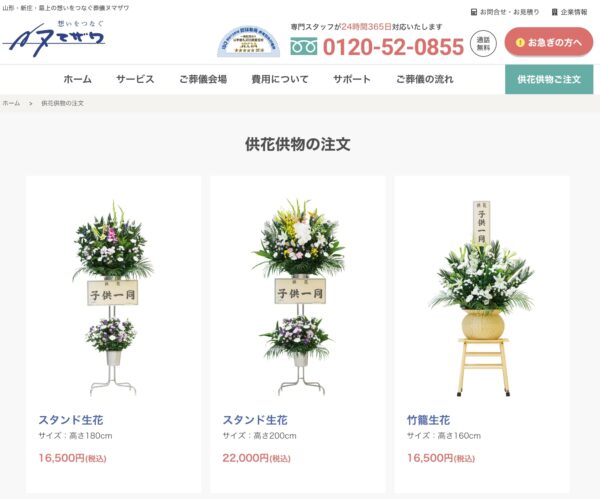This screenshot has width=600, height=499.
Task: Go to ホーム in main navigation
Action: (x=78, y=79)
